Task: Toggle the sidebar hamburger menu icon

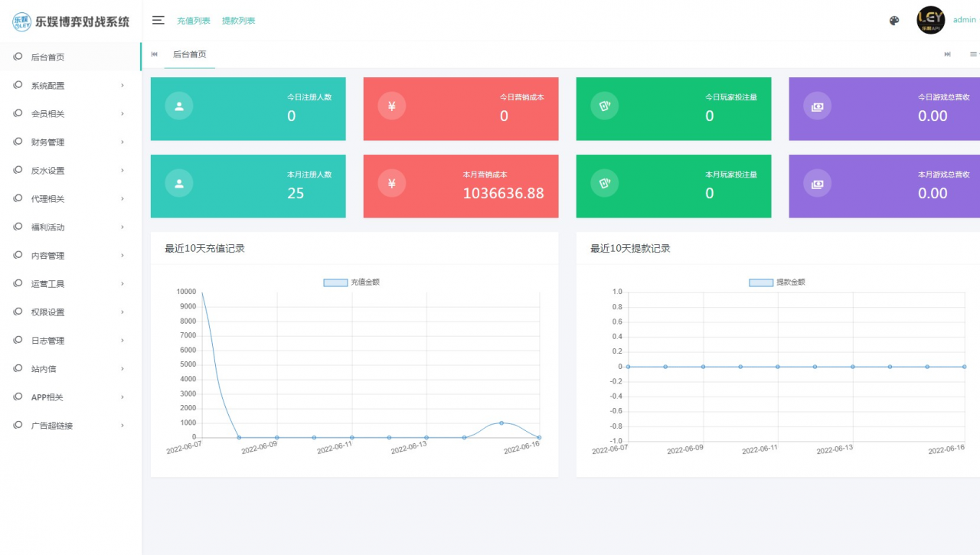Action: coord(158,20)
